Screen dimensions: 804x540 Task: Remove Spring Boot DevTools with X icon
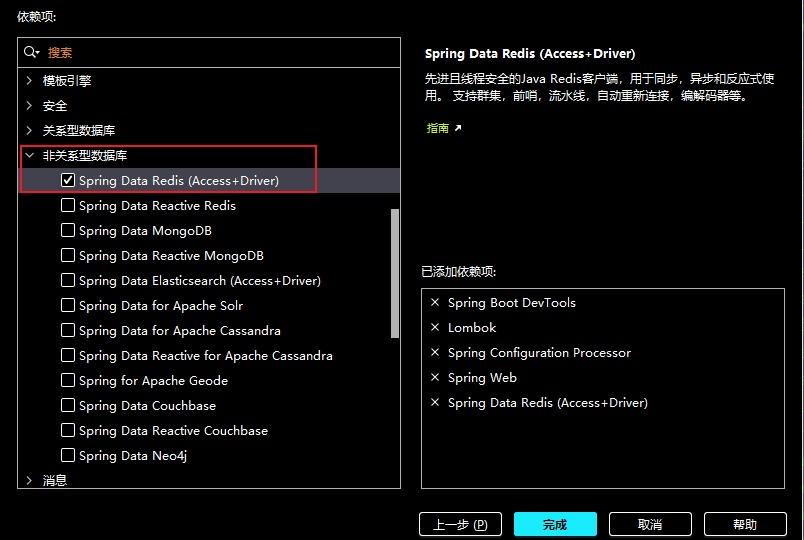[435, 303]
